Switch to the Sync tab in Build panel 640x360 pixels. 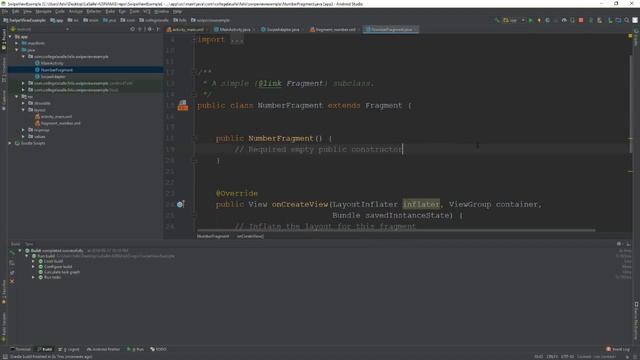tap(29, 244)
